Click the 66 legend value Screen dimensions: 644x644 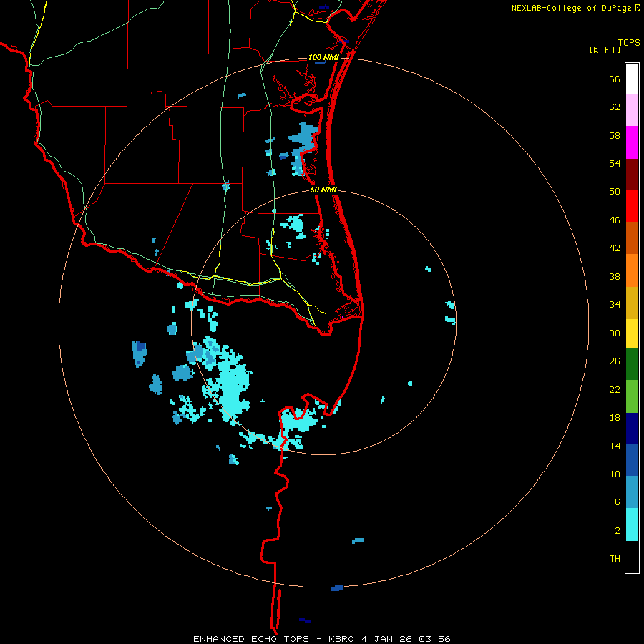[615, 79]
